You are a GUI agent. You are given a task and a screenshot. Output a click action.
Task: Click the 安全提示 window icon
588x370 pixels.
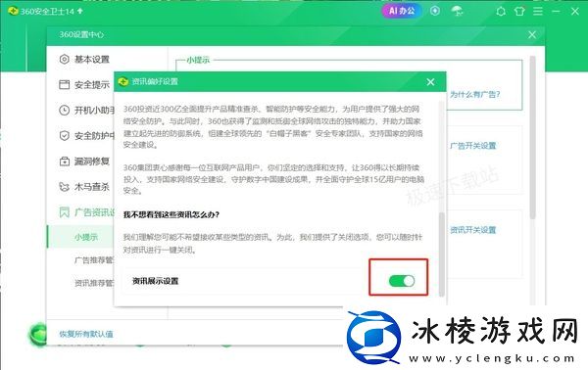click(65, 84)
